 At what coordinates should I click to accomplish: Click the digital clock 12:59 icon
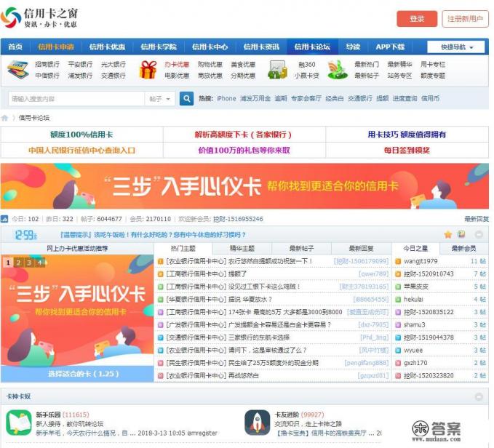click(x=26, y=235)
